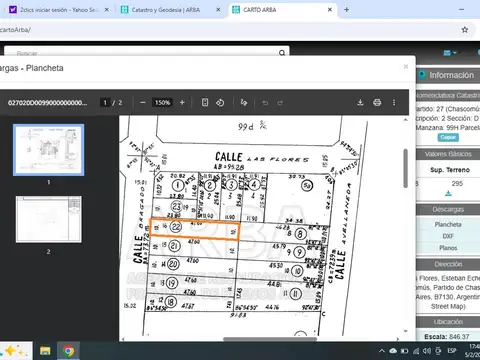Image resolution: width=480 pixels, height=360 pixels.
Task: Click the highlighted parcel 22 on map
Action: [x=195, y=229]
